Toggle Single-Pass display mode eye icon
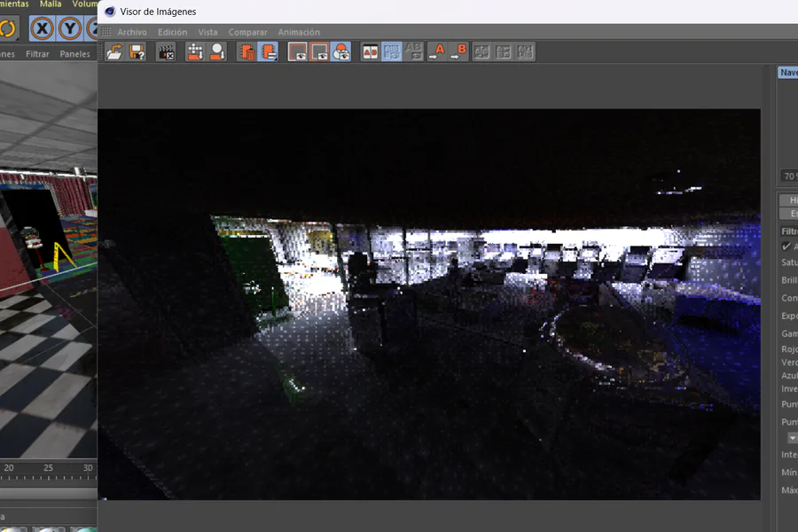The image size is (798, 532). pyautogui.click(x=319, y=52)
